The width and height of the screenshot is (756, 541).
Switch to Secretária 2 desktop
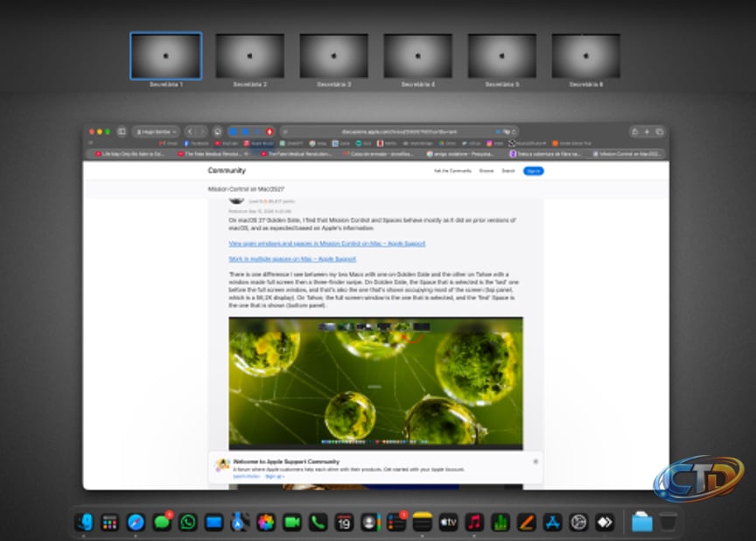pyautogui.click(x=249, y=56)
